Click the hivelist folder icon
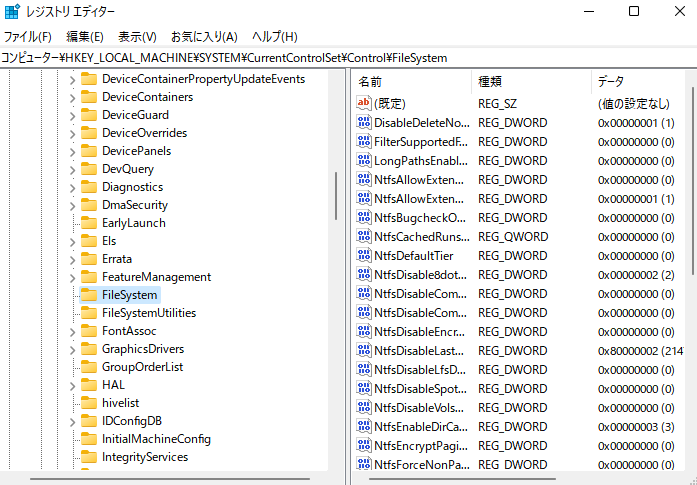The image size is (697, 485). pos(89,403)
